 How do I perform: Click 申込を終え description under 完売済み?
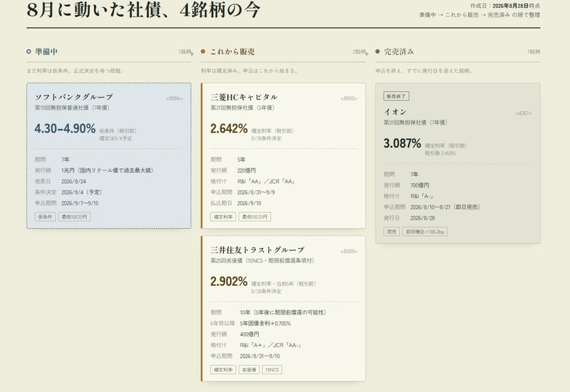424,71
